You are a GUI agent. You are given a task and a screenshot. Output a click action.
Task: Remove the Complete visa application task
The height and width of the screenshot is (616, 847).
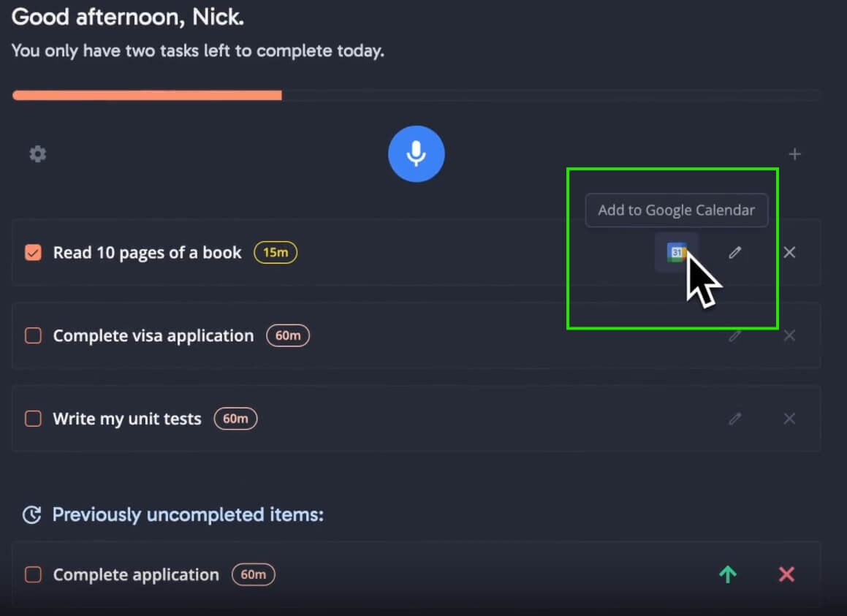click(x=789, y=335)
